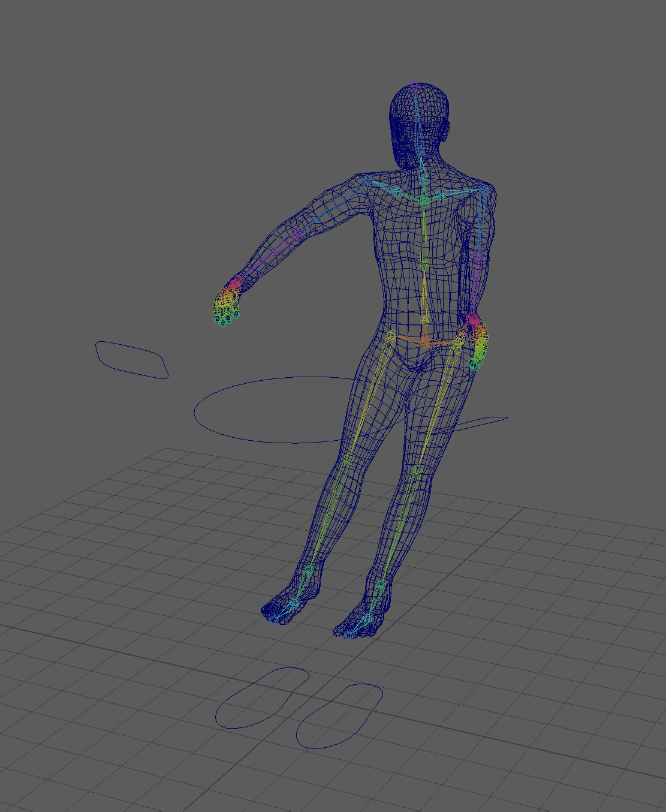Image resolution: width=666 pixels, height=812 pixels.
Task: Select the toe-tip joint of the foot below the lowered hand
Action: coord(348,634)
